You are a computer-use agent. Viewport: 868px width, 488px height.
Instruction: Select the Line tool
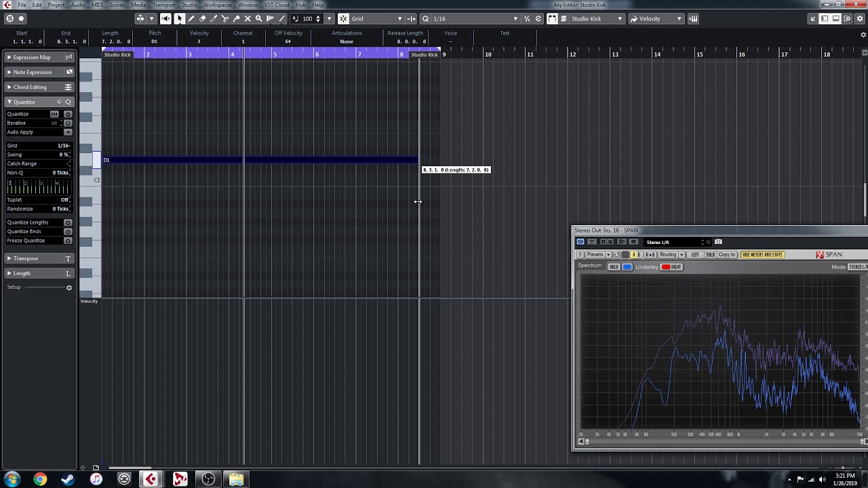281,19
